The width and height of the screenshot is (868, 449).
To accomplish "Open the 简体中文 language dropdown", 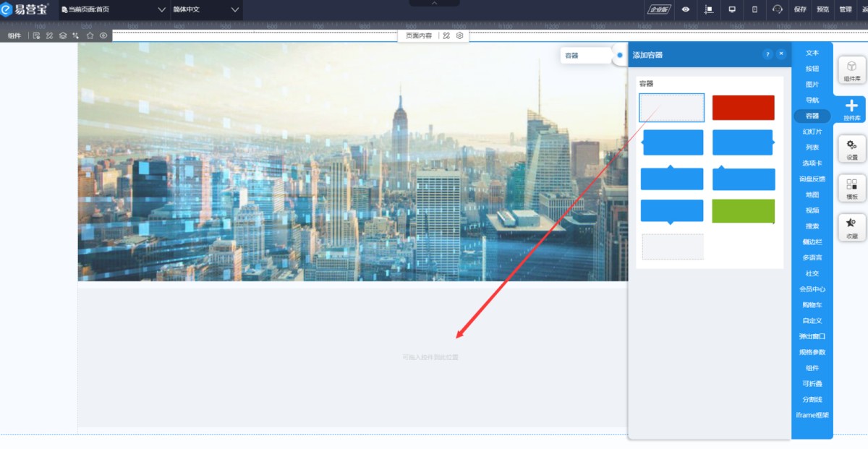I will (x=206, y=9).
